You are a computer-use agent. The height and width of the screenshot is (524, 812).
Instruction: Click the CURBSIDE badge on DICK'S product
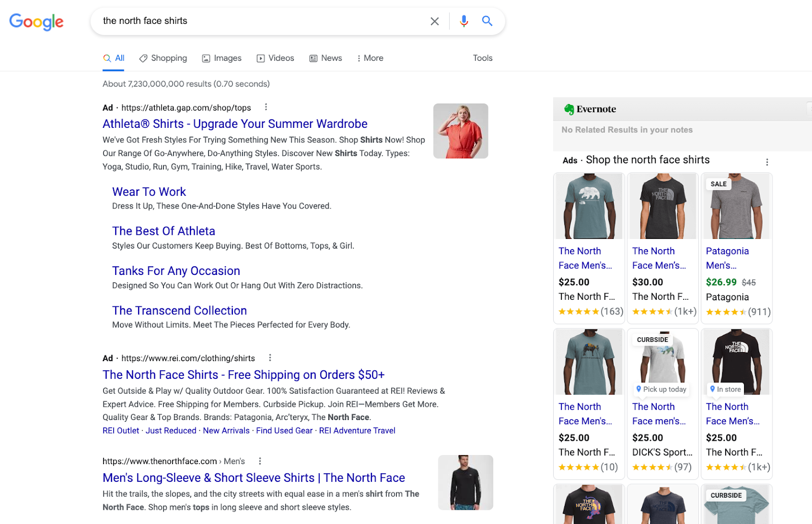coord(653,340)
